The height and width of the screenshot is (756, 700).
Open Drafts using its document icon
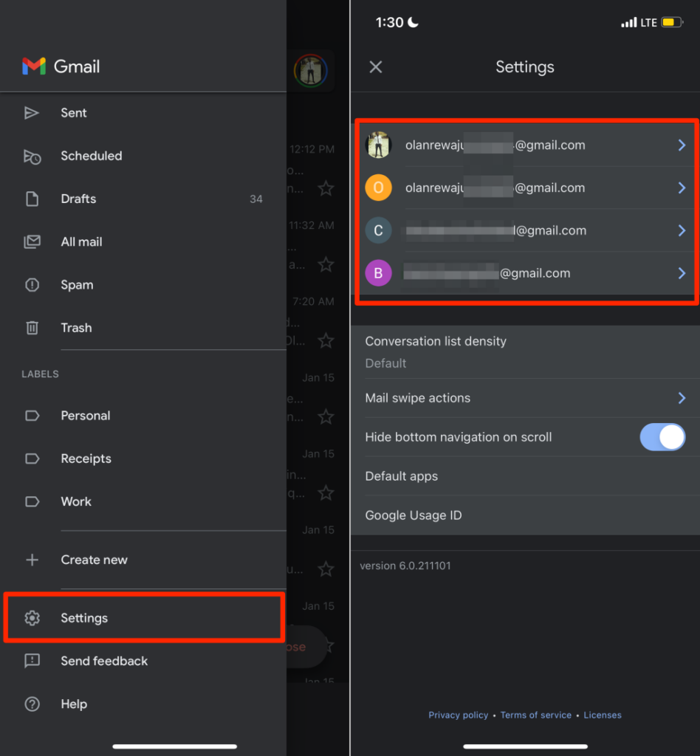click(32, 199)
